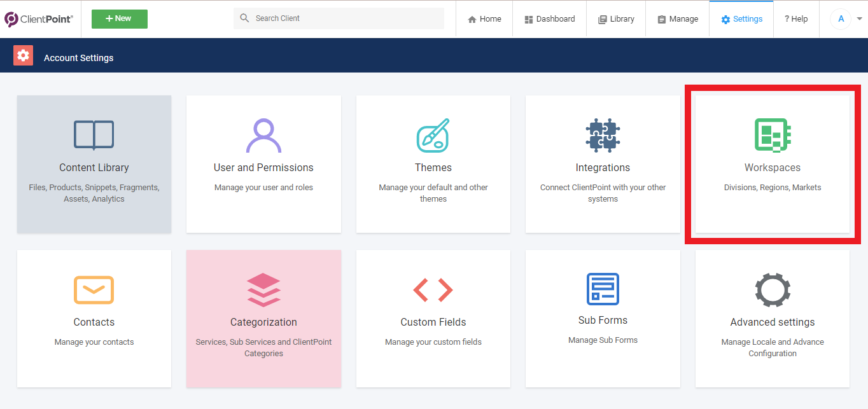868x409 pixels.
Task: Switch to the Manage tab
Action: click(x=678, y=19)
